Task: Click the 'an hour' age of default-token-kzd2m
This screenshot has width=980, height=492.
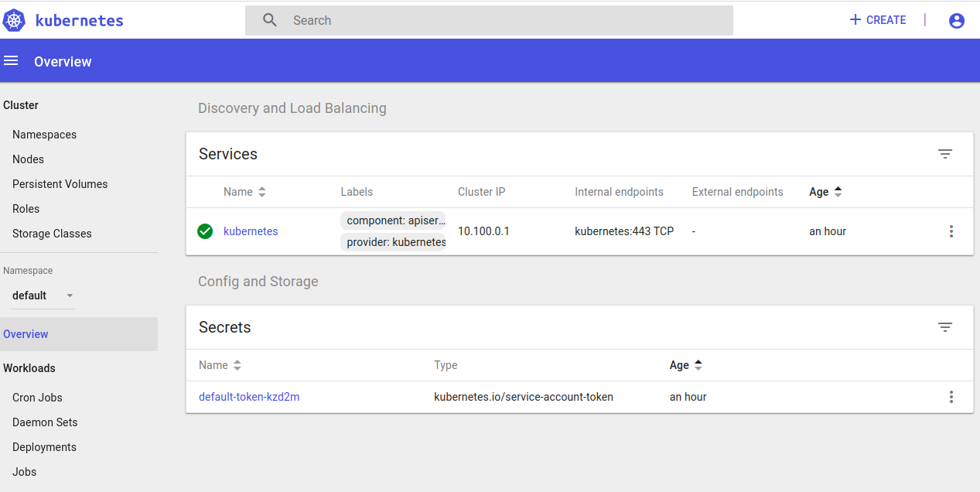Action: tap(688, 397)
